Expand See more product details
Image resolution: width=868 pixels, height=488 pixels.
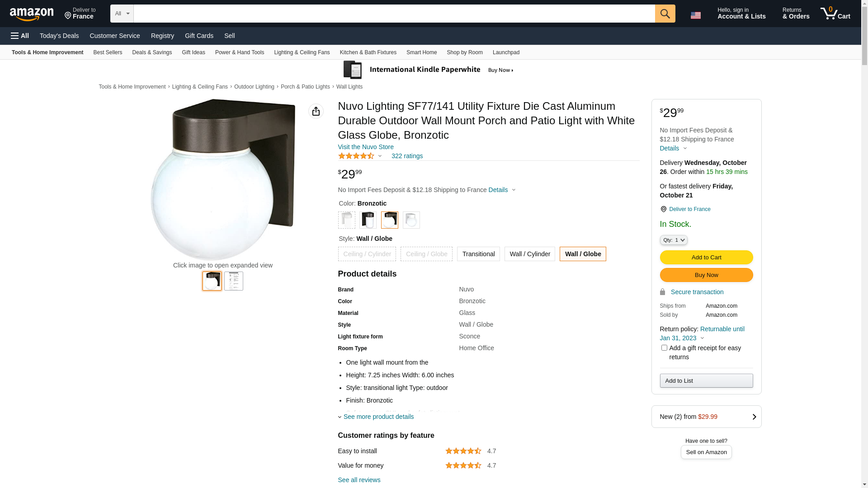click(378, 417)
